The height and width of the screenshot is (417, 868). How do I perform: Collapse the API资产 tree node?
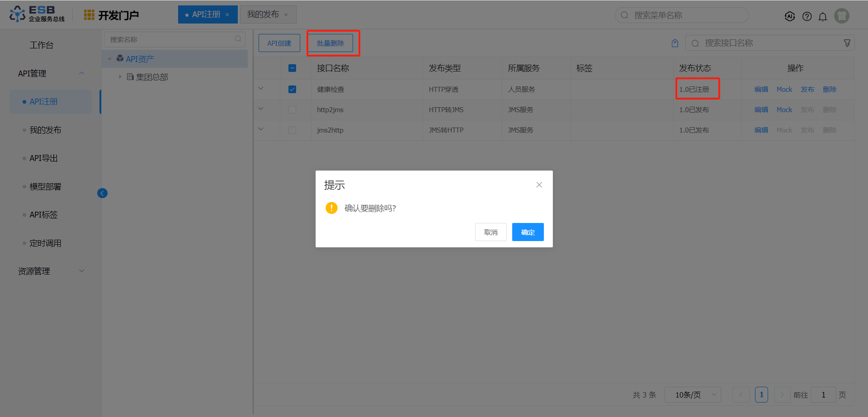click(110, 59)
